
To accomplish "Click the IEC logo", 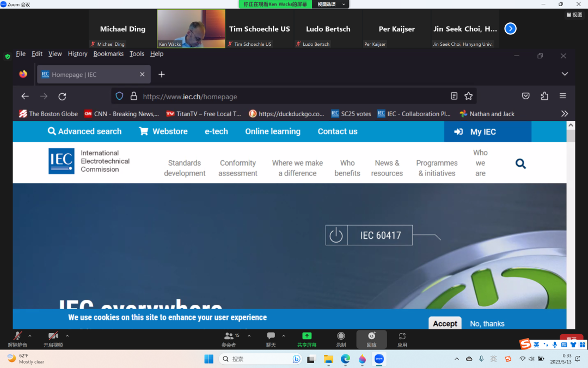I will (62, 161).
